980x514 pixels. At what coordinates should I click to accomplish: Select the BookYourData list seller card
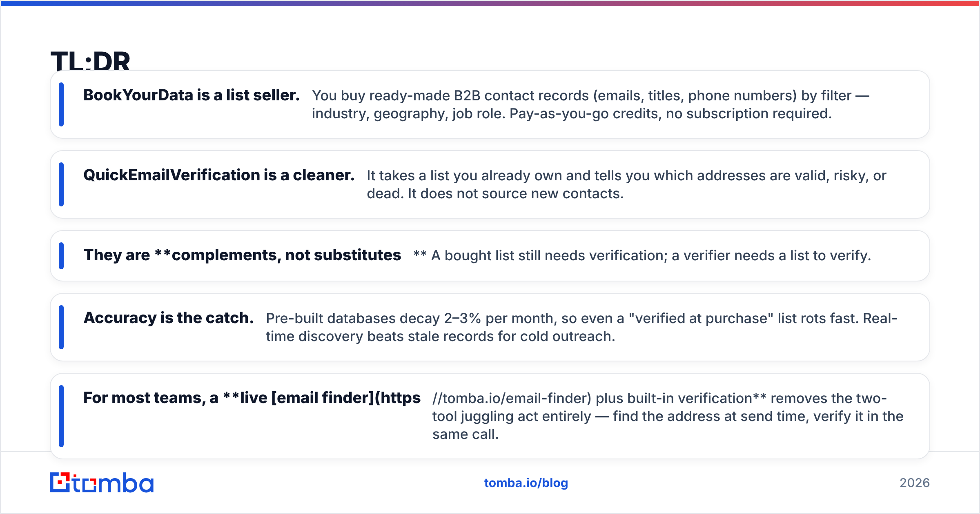point(490,104)
